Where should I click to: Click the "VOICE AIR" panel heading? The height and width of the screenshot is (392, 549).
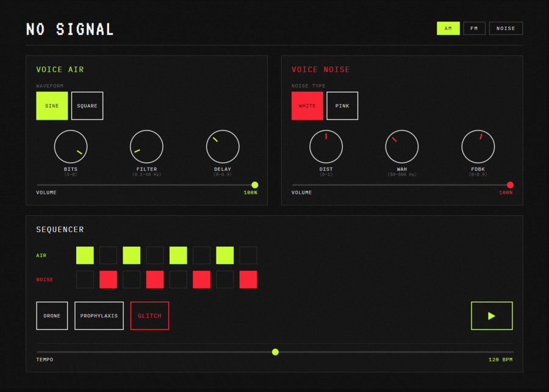point(60,69)
